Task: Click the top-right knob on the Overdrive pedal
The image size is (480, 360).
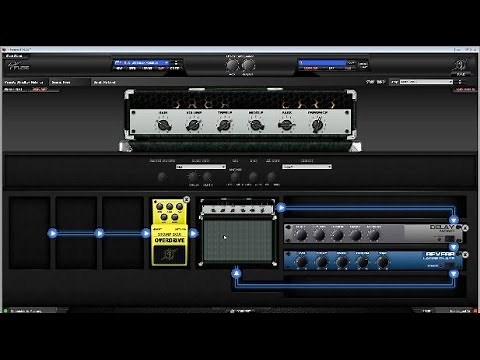Action: tap(180, 207)
